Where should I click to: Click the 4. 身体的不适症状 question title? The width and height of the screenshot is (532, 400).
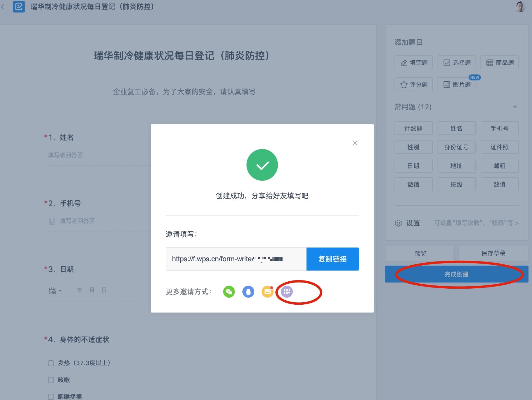79,339
